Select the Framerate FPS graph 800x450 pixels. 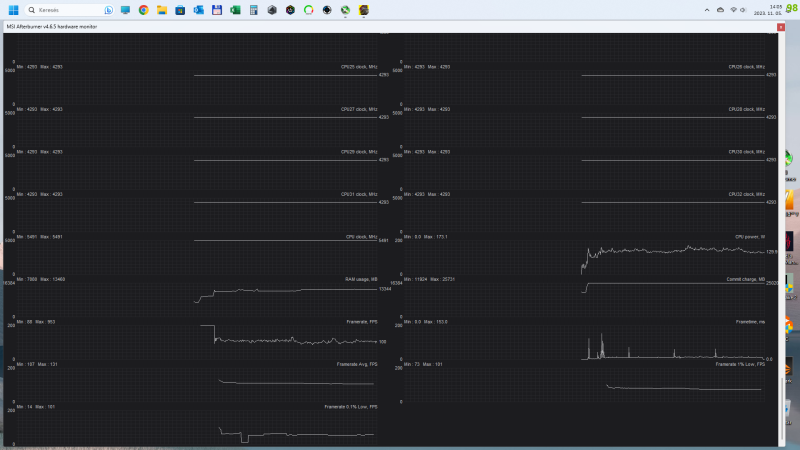point(196,339)
